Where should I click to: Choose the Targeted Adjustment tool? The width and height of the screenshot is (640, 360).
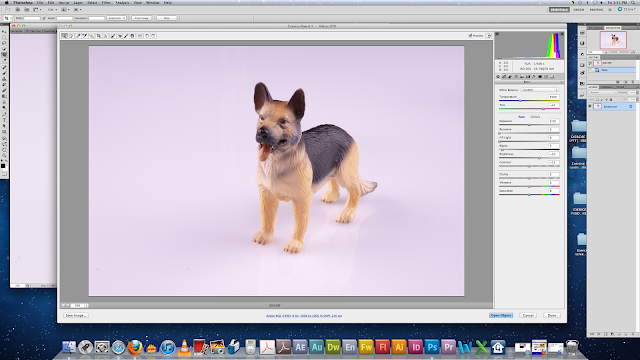(91, 36)
